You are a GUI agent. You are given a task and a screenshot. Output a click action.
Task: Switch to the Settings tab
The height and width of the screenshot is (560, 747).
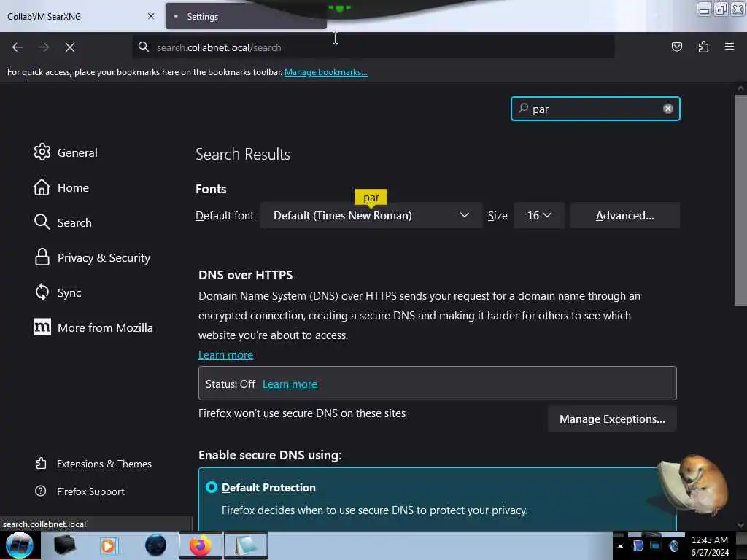(x=246, y=16)
